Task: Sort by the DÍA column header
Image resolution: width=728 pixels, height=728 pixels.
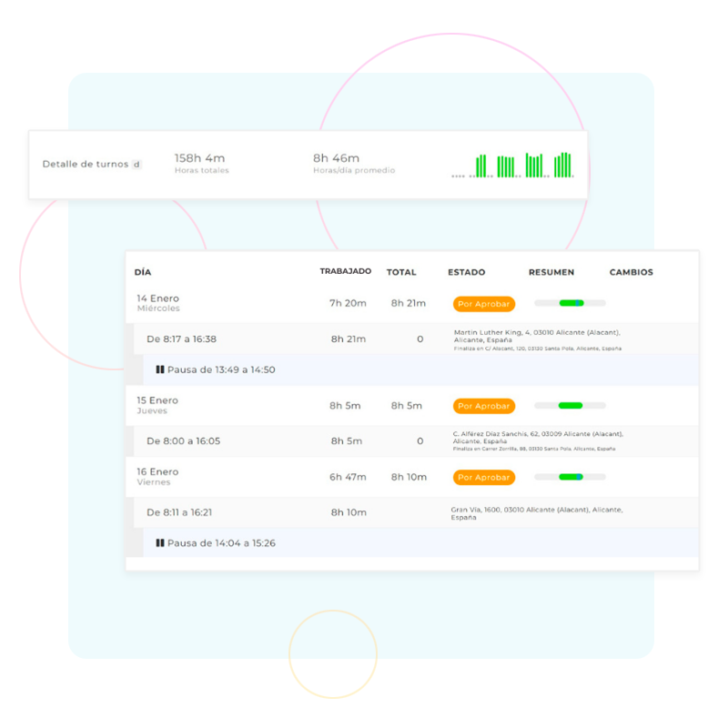Action: tap(143, 272)
